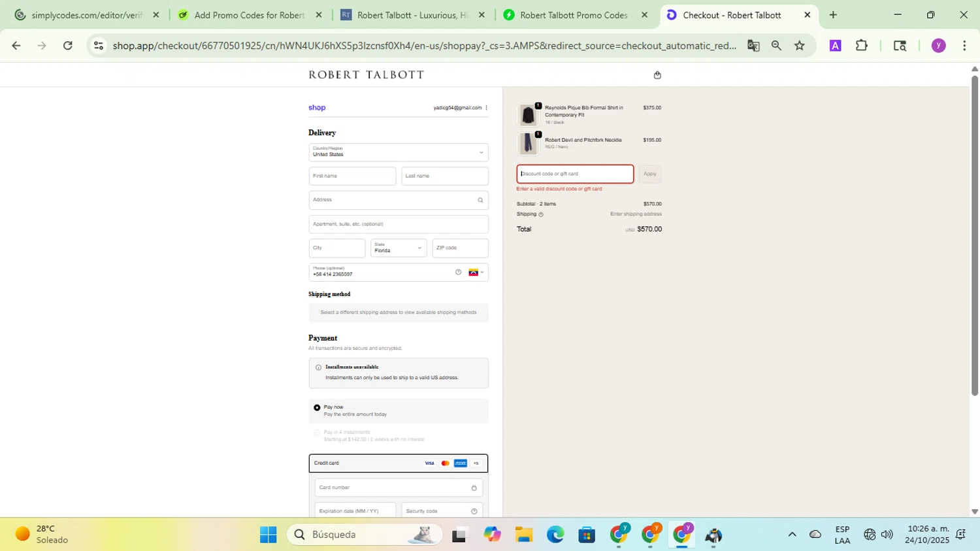This screenshot has height=551, width=980.
Task: Open Chrome three-dot menu
Action: click(964, 46)
